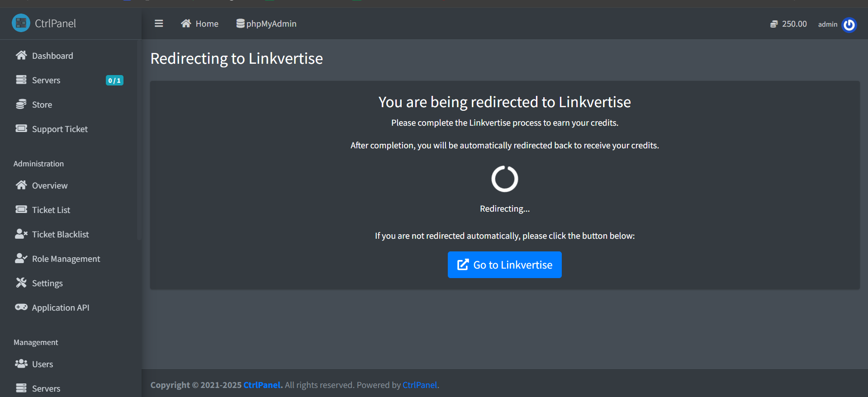The image size is (868, 397).
Task: Click the Settings tools icon
Action: [x=21, y=283]
